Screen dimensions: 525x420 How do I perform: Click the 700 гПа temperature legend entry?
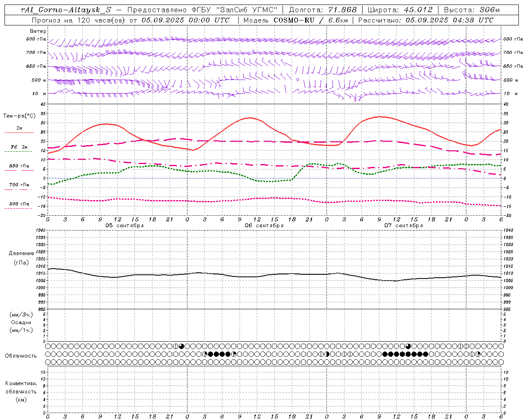coord(19,185)
